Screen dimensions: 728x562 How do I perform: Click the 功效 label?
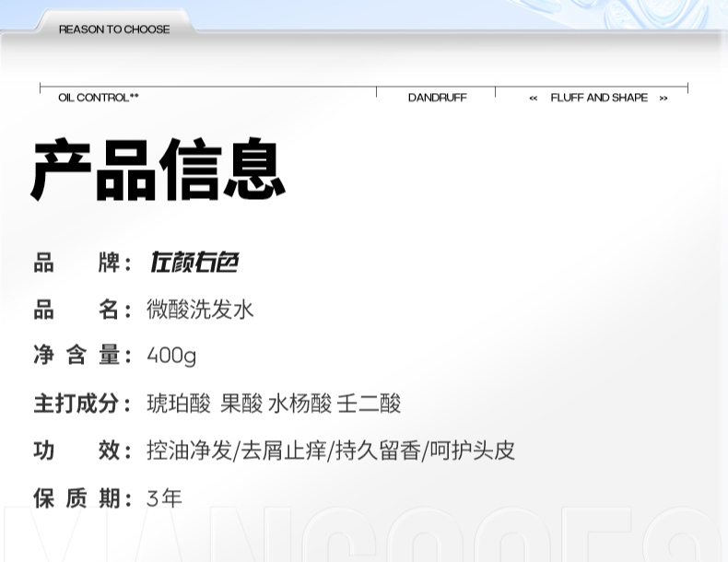click(82, 451)
